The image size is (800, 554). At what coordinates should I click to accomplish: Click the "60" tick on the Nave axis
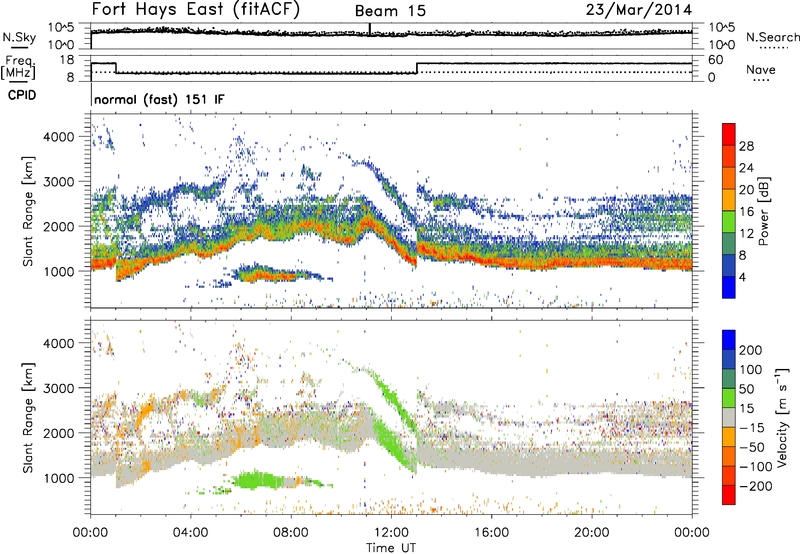pyautogui.click(x=716, y=60)
